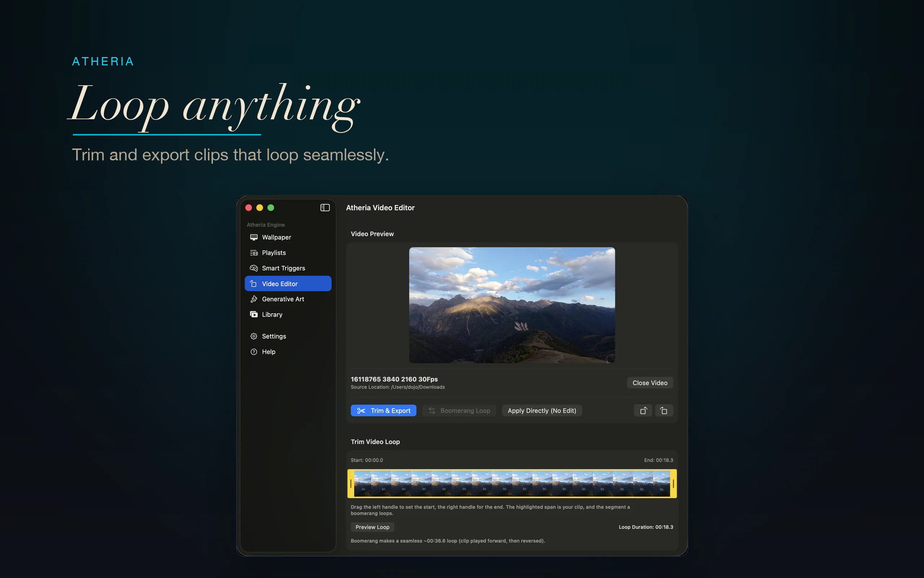924x578 pixels.
Task: Click the 'Video Preview' heading
Action: tap(372, 234)
